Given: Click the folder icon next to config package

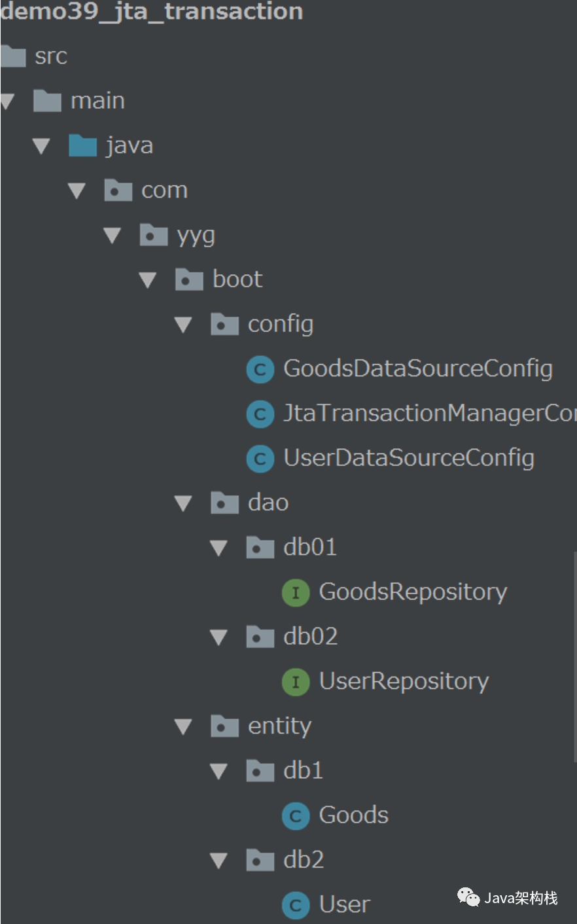Looking at the screenshot, I should pos(224,324).
